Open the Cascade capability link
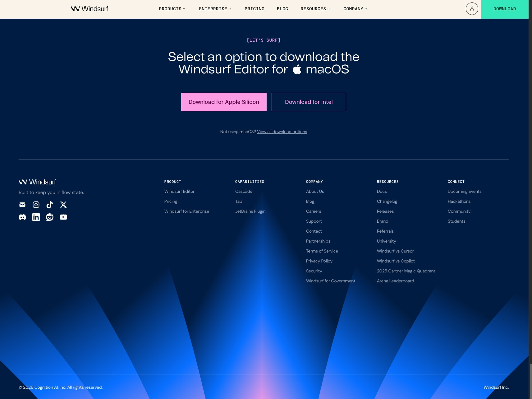The width and height of the screenshot is (532, 399). tap(244, 191)
